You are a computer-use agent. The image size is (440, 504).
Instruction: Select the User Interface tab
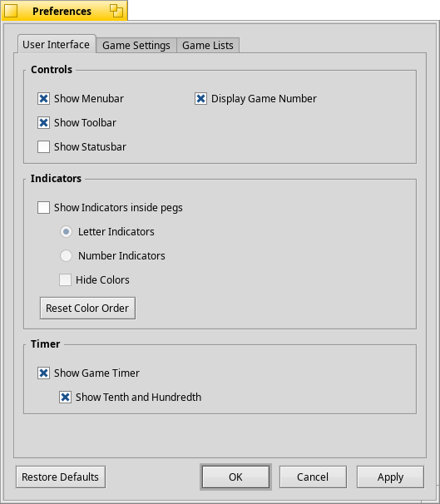57,44
